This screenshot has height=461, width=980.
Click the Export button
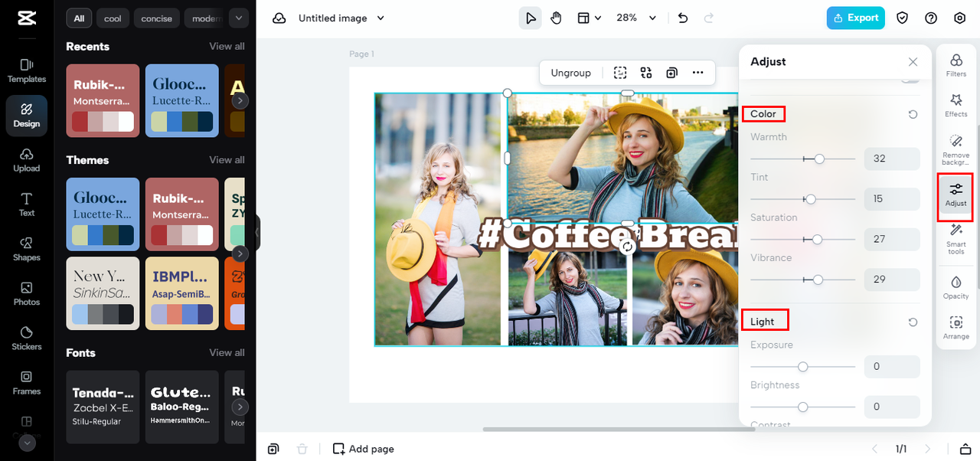coord(855,18)
